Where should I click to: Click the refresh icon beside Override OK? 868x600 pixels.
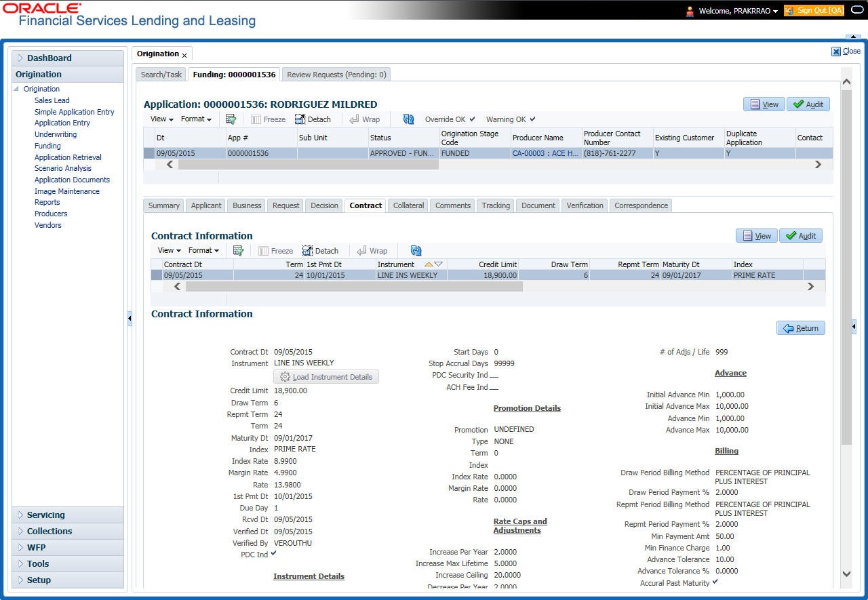[408, 119]
